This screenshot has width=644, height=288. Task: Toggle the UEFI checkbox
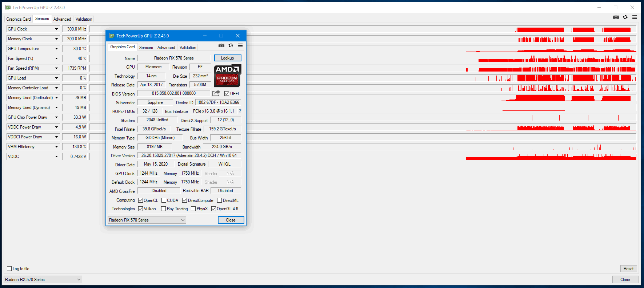[227, 94]
